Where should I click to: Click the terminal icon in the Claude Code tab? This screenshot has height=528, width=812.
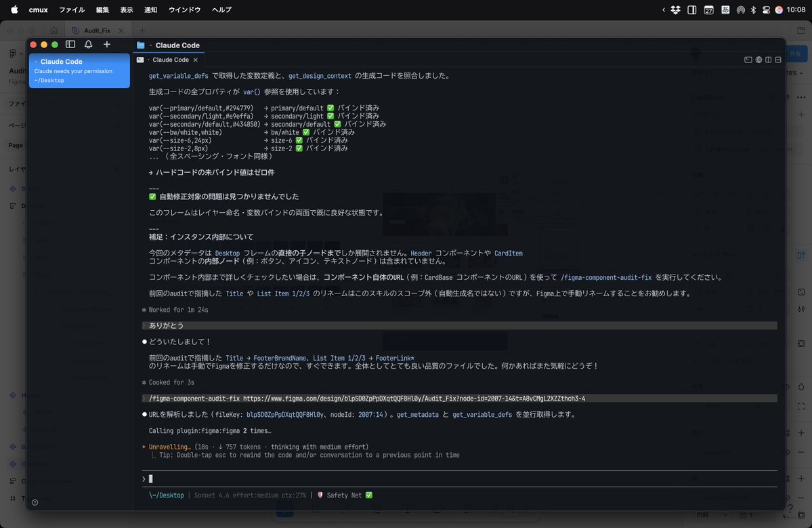pyautogui.click(x=140, y=60)
